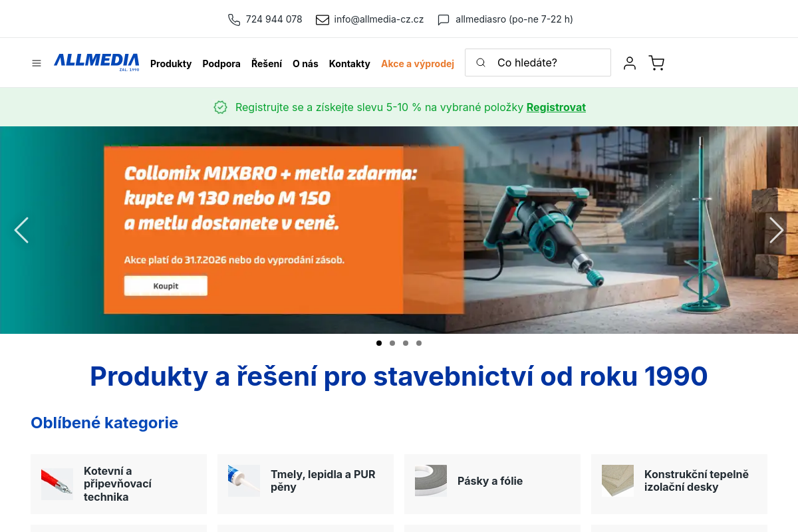Select the second carousel dot
Viewport: 798px width, 532px height.
pyautogui.click(x=392, y=343)
